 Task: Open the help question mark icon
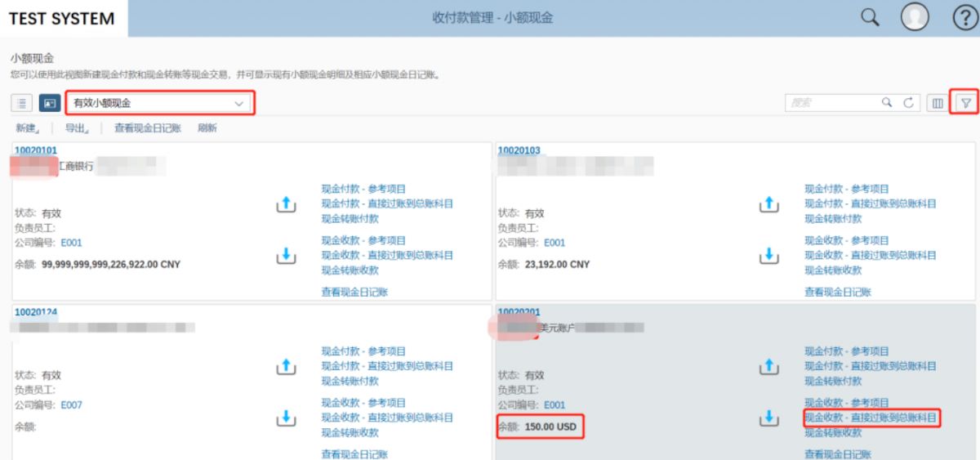[964, 18]
